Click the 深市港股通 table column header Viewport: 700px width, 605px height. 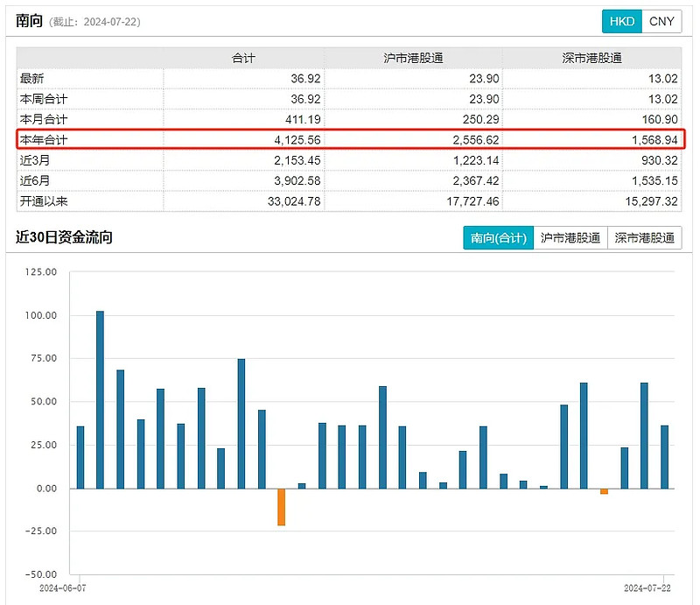pos(592,58)
